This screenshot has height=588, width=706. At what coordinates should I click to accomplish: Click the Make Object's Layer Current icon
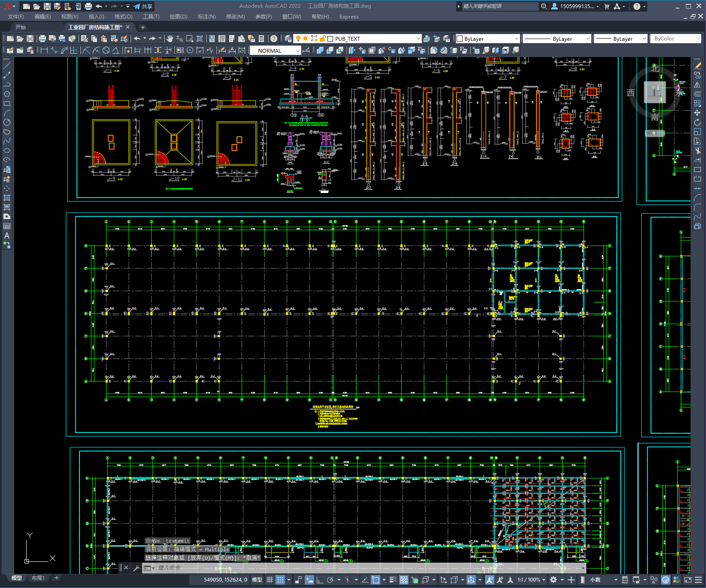tap(427, 39)
